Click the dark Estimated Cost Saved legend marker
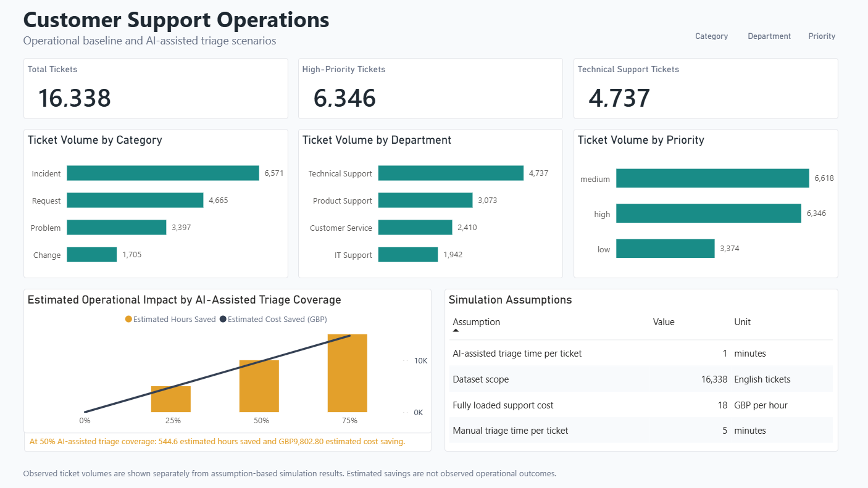Image resolution: width=868 pixels, height=488 pixels. 223,320
